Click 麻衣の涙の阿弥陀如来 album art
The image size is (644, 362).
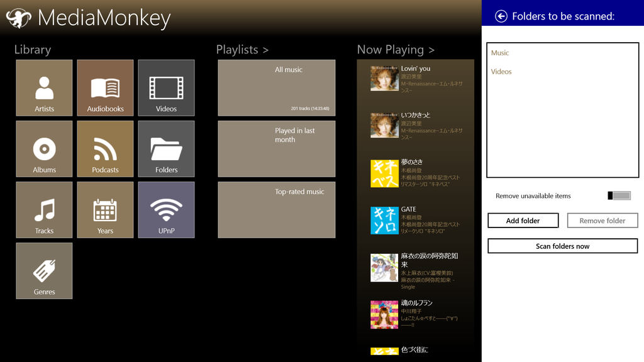[x=384, y=268]
